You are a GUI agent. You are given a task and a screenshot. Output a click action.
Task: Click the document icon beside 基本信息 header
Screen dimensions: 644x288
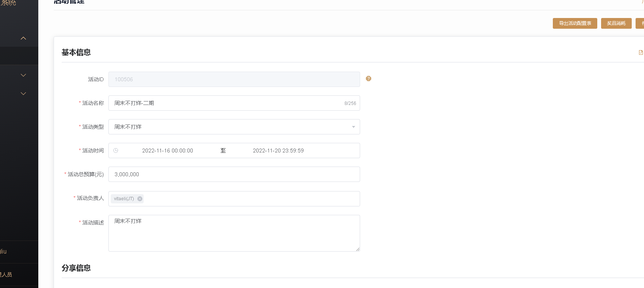641,52
